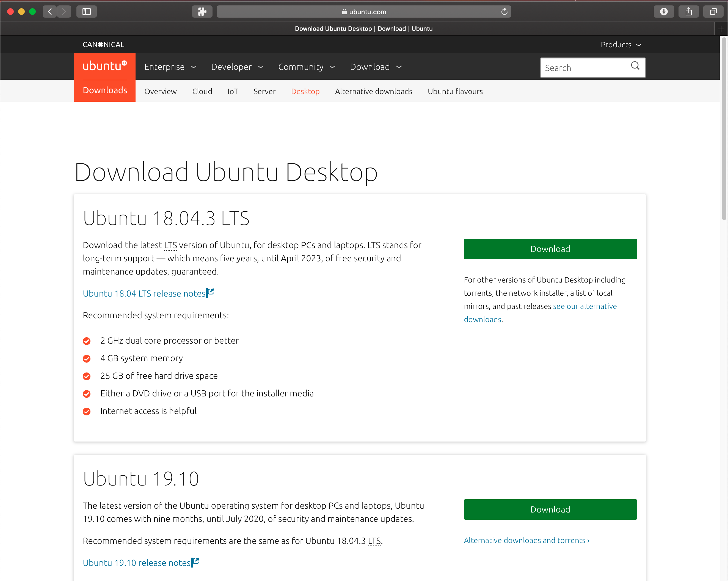Expand the Enterprise menu
Image resolution: width=728 pixels, height=581 pixels.
pos(170,67)
